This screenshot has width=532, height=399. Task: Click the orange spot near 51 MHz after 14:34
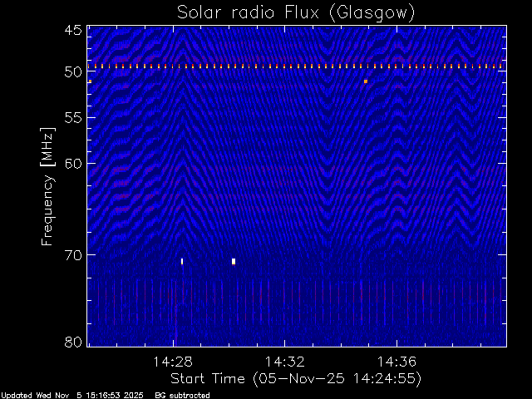[x=366, y=81]
